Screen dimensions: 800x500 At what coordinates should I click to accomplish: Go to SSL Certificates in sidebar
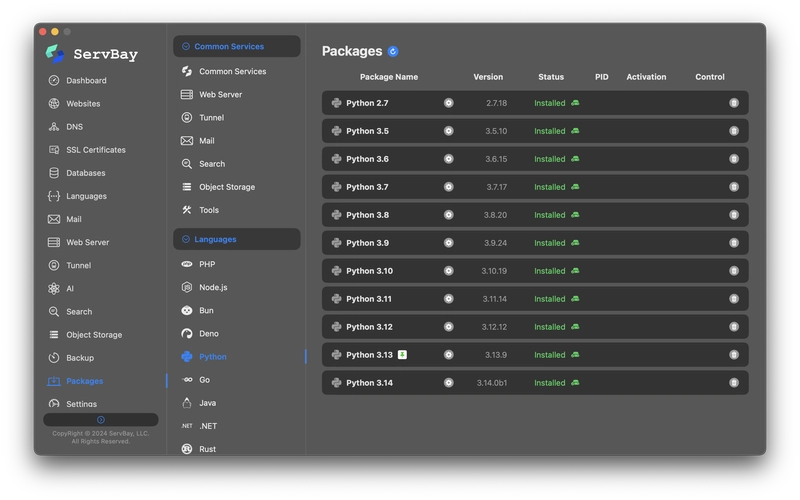95,150
